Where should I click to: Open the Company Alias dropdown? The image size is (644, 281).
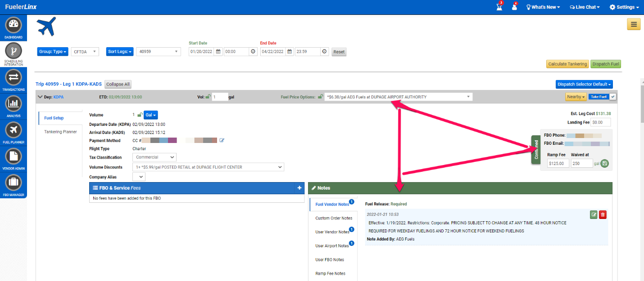click(x=139, y=177)
